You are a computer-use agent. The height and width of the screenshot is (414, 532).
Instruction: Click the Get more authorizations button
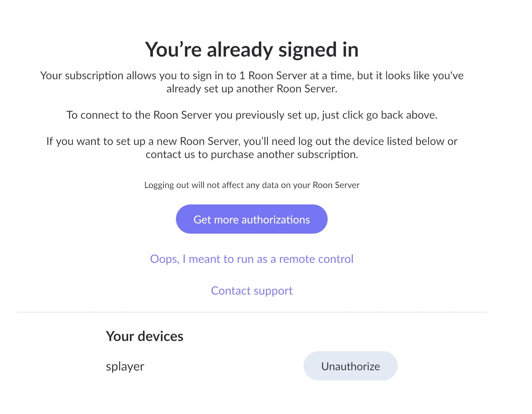tap(251, 219)
